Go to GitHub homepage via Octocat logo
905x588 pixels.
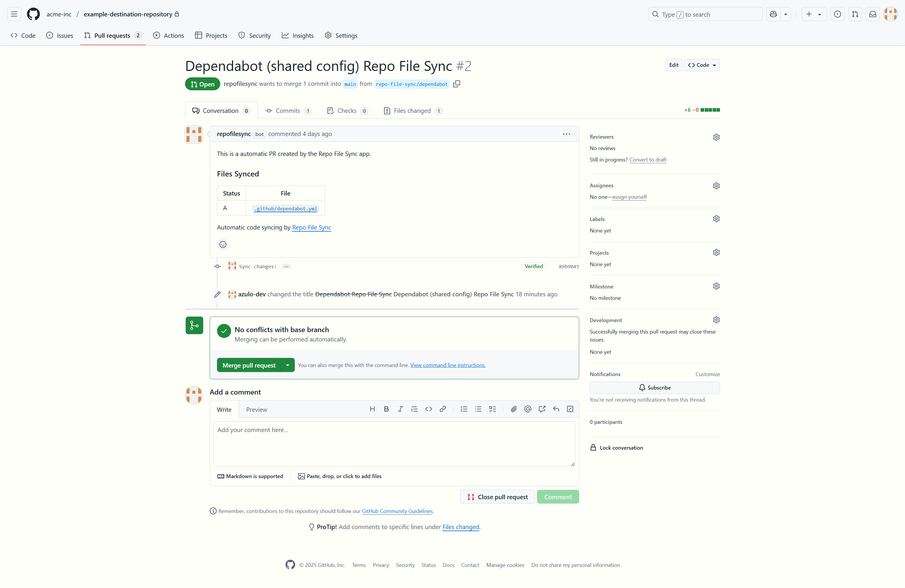(x=33, y=14)
